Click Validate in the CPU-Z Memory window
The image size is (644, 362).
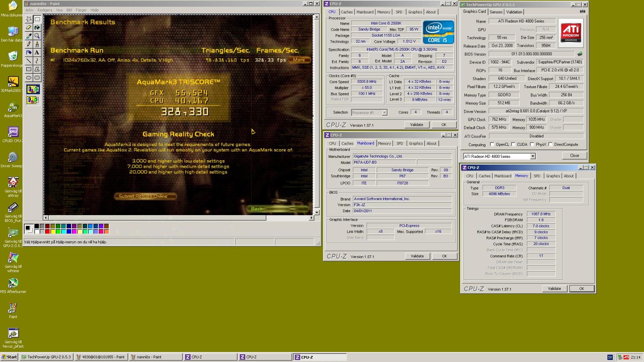click(x=554, y=289)
